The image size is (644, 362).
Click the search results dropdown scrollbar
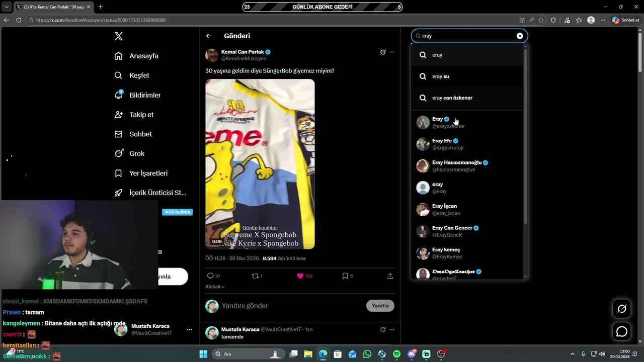[x=526, y=137]
